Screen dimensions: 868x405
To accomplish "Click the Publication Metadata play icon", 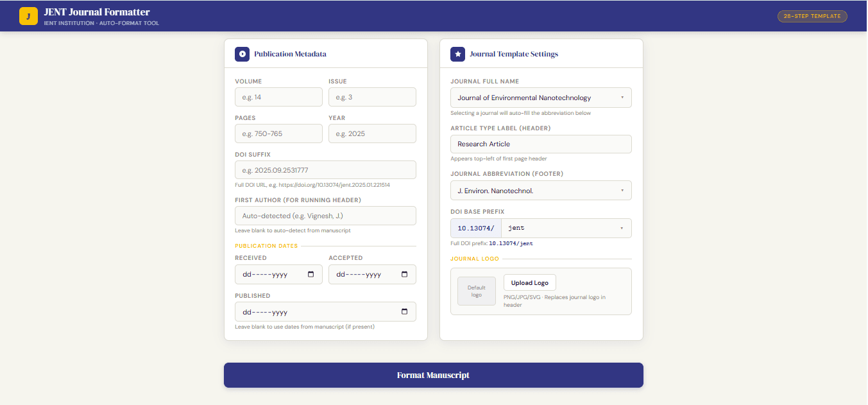I will tap(242, 54).
